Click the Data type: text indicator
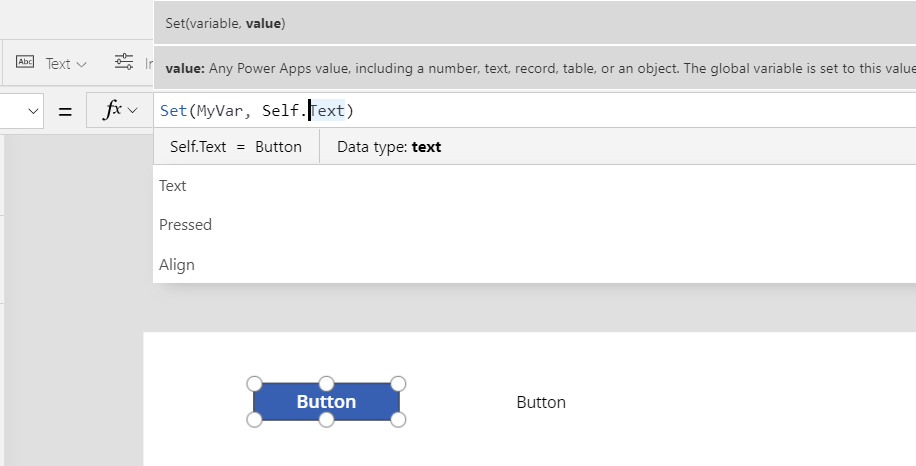The width and height of the screenshot is (916, 466). (x=389, y=147)
